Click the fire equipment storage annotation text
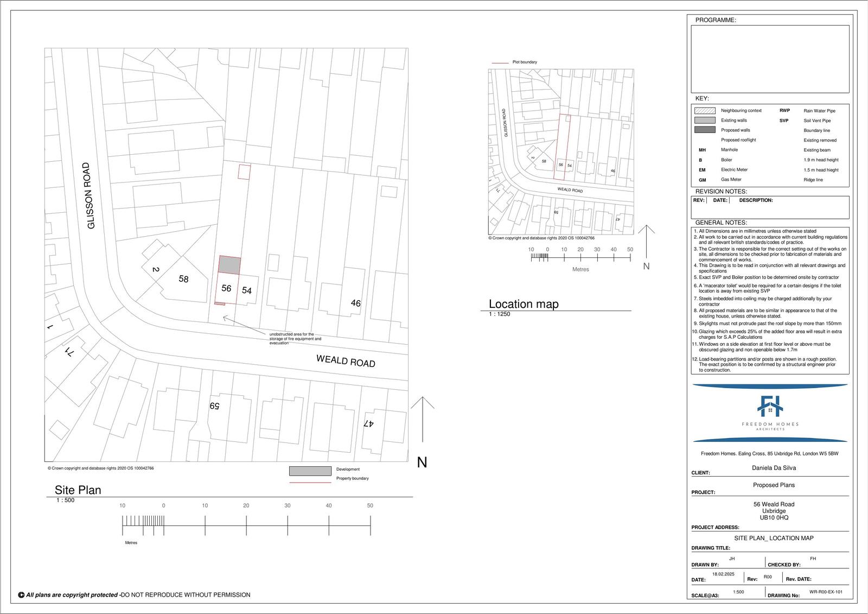 click(x=295, y=339)
